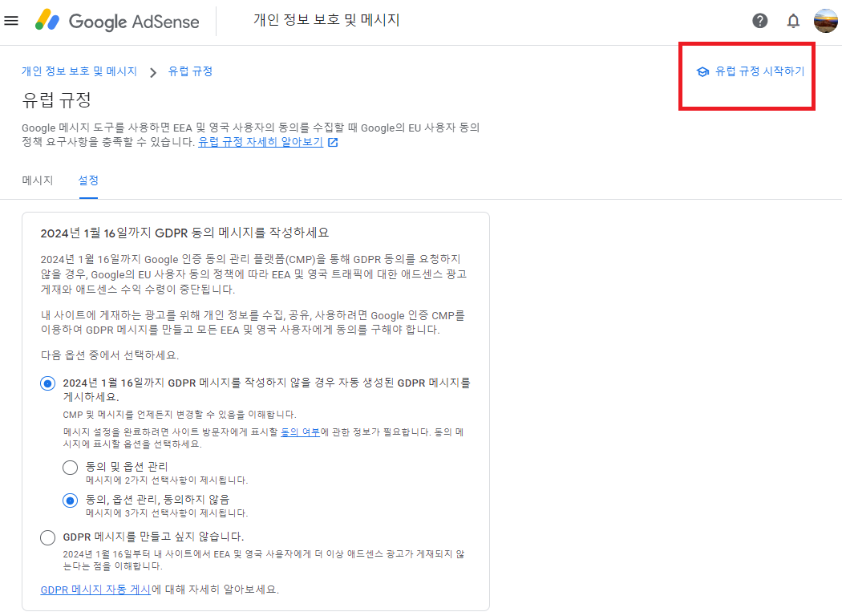Click the 유럽 규정 page heading
Viewport: 842px width, 616px height.
coord(56,100)
